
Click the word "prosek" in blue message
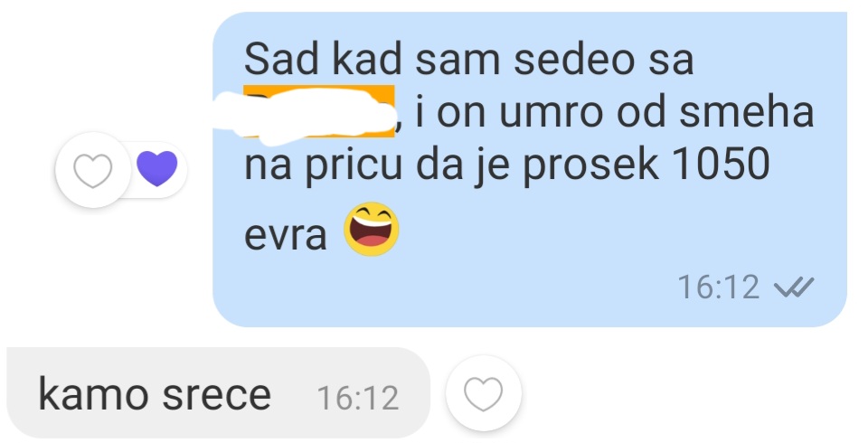pyautogui.click(x=591, y=165)
